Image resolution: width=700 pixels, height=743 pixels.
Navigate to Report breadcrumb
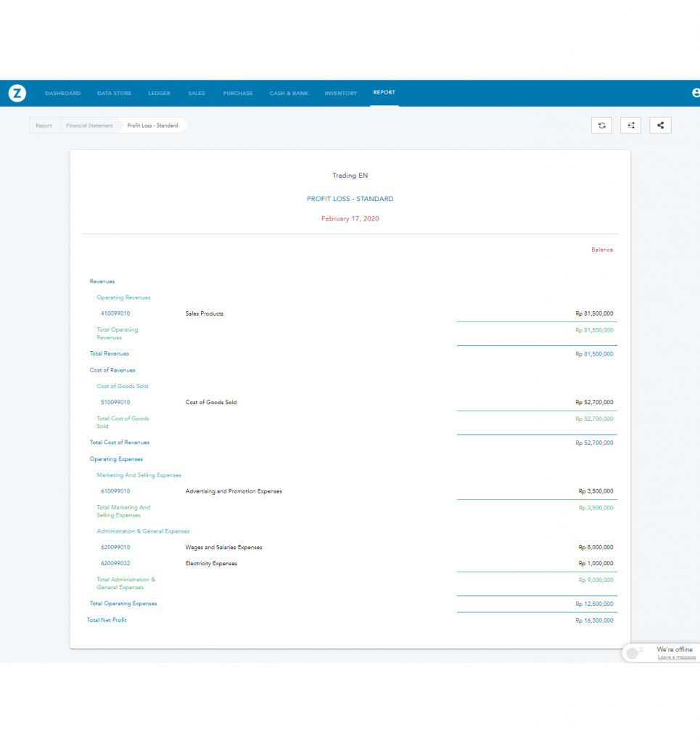pyautogui.click(x=44, y=126)
